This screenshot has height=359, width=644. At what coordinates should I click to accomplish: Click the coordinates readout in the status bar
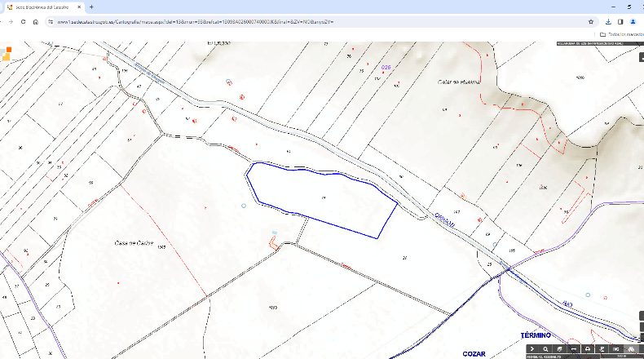(x=544, y=357)
